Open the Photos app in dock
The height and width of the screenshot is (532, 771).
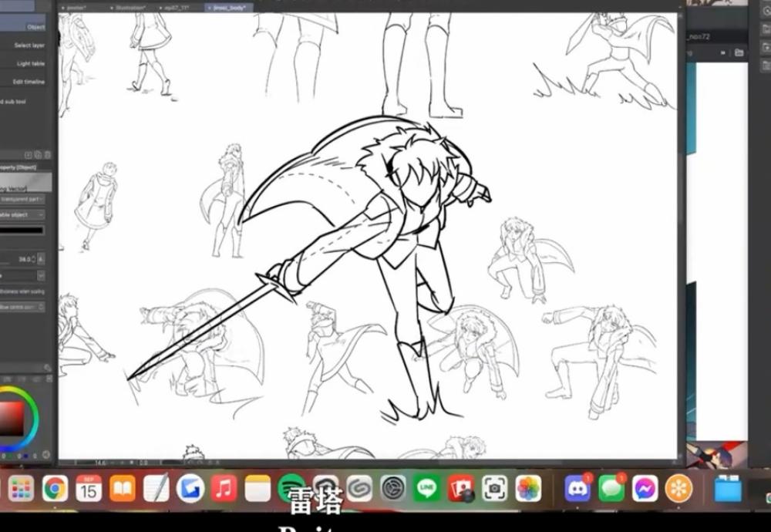click(x=528, y=488)
